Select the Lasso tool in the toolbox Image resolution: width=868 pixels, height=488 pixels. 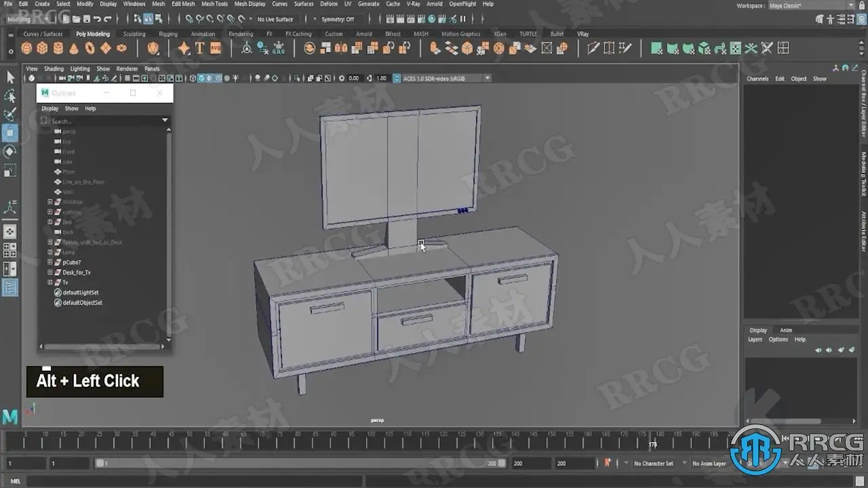click(x=10, y=96)
